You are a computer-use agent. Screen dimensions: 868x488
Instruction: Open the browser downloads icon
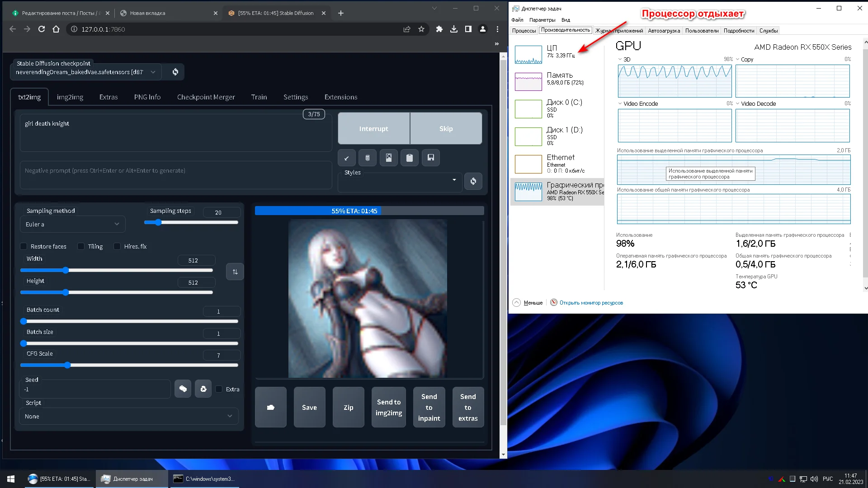(454, 29)
